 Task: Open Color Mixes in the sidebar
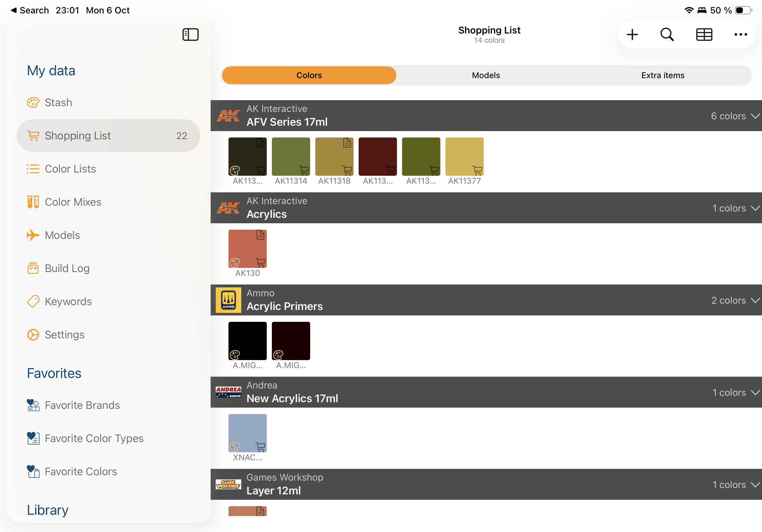73,202
